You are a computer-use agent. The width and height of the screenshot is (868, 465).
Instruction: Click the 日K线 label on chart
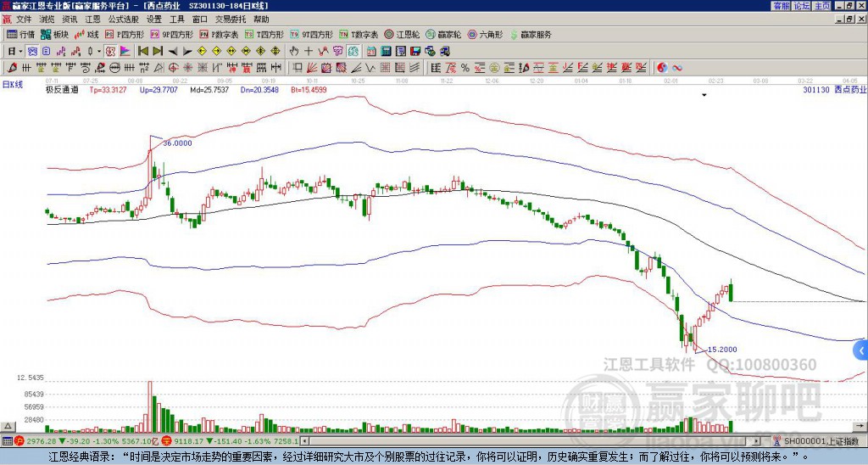pos(14,85)
